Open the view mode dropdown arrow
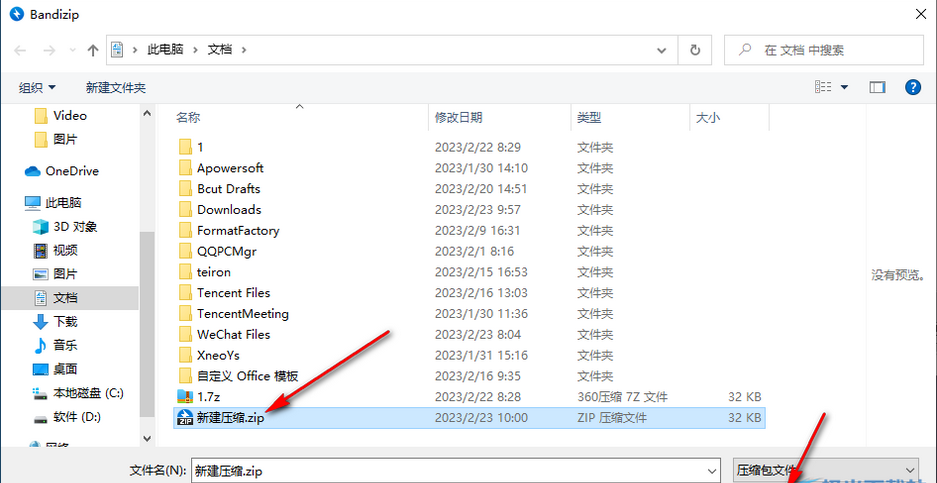This screenshot has height=483, width=937. click(x=844, y=88)
